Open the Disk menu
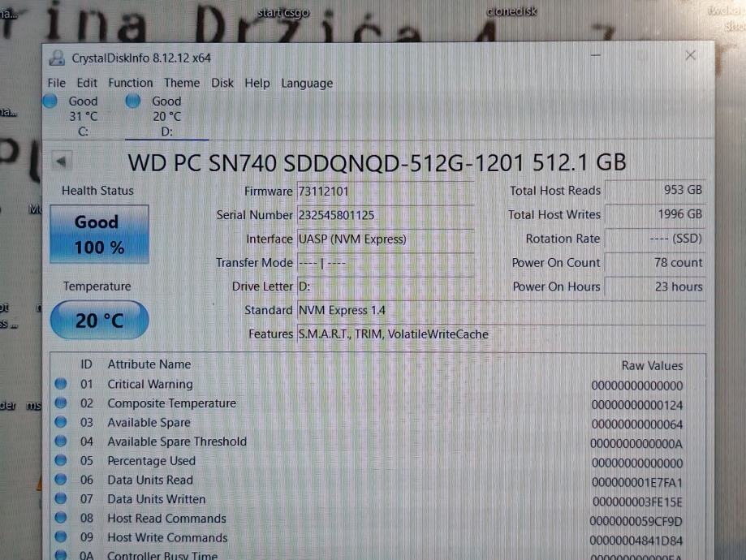Viewport: 746px width, 560px height. (222, 83)
